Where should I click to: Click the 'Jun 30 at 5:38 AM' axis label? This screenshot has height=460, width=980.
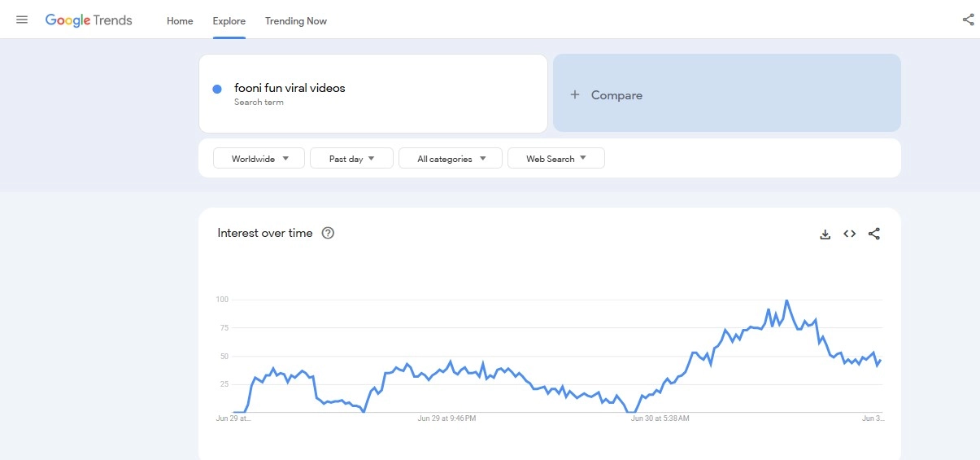coord(660,418)
